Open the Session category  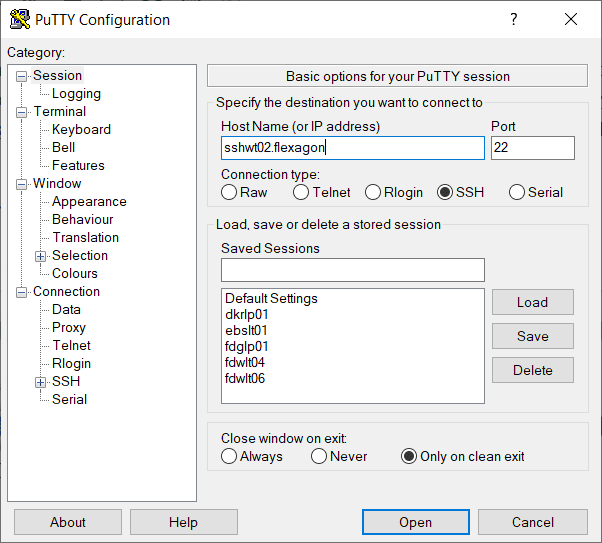tap(58, 76)
